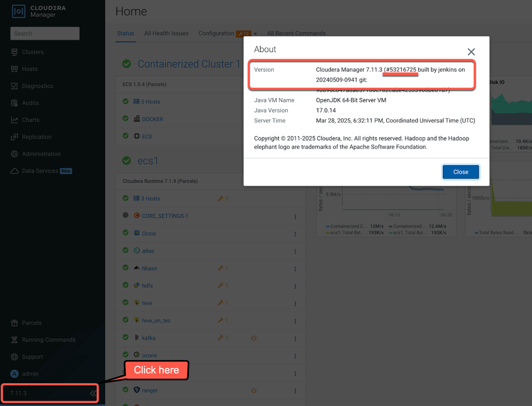Open the 5 Hosts link
The width and height of the screenshot is (532, 406).
click(151, 101)
